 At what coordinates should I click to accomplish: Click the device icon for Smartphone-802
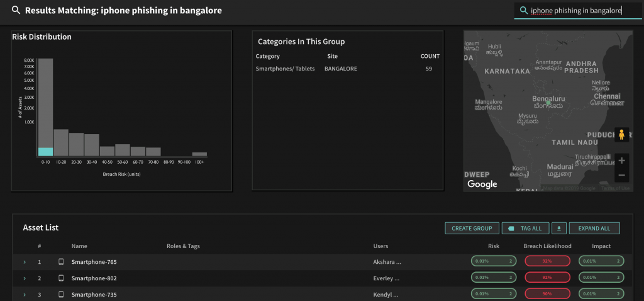click(x=61, y=278)
